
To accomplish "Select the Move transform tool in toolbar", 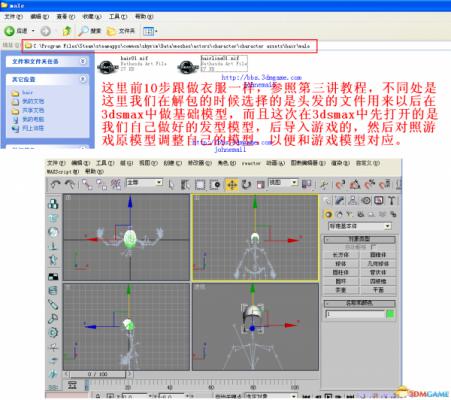I will click(x=232, y=184).
